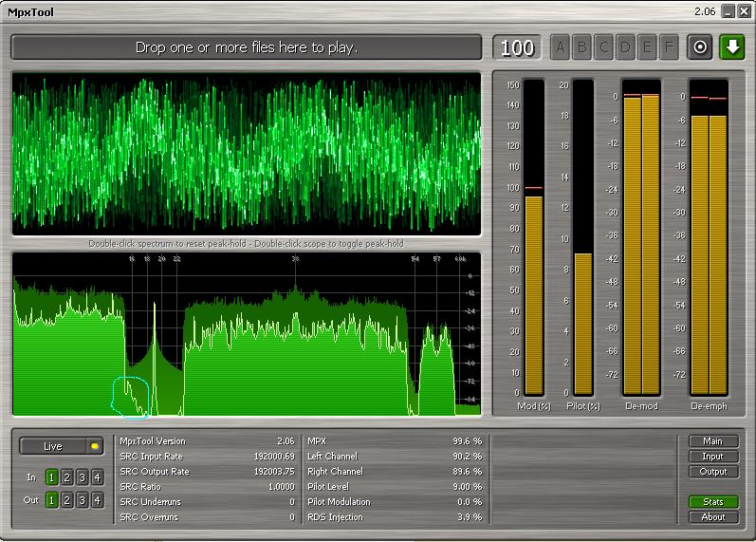This screenshot has width=756, height=542.
Task: Open the Main tab
Action: point(713,441)
